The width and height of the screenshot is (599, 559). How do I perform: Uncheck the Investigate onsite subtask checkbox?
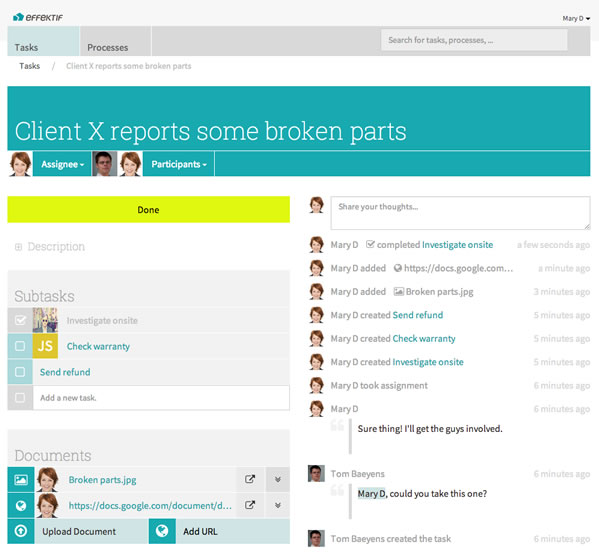(20, 320)
